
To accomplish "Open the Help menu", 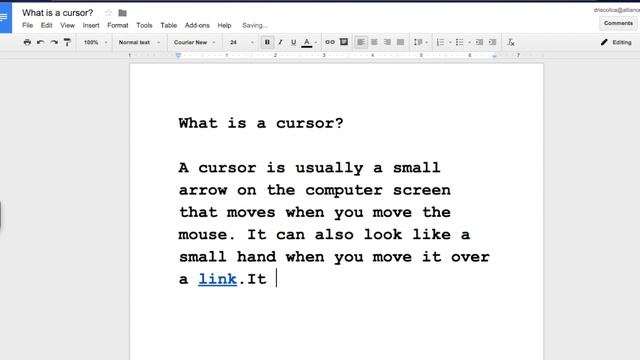I will 224,25.
